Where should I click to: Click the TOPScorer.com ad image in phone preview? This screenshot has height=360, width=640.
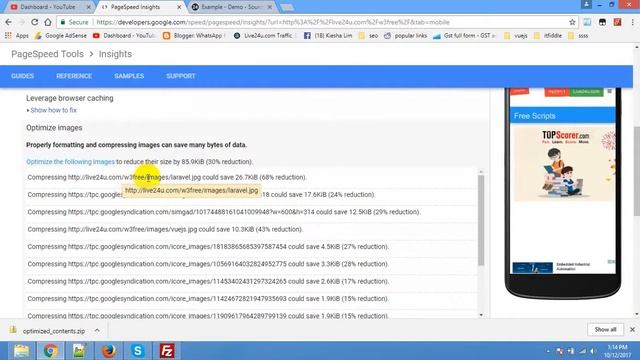click(x=564, y=164)
